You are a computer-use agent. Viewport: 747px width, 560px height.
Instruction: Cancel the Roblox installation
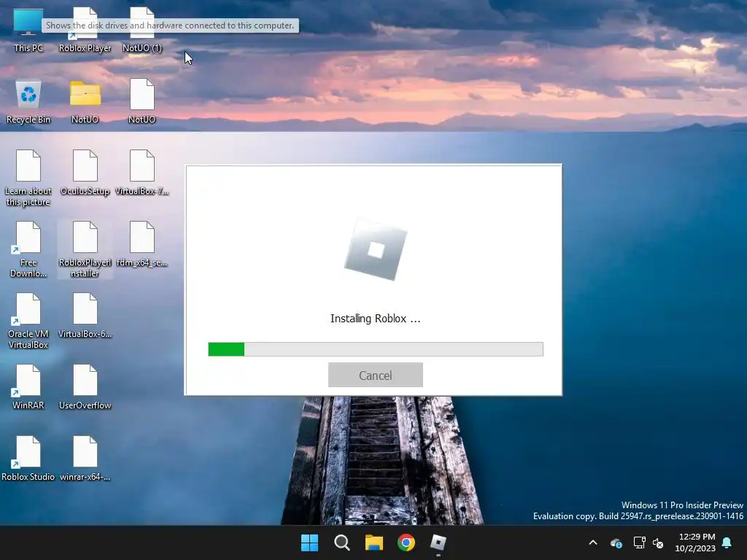pyautogui.click(x=376, y=376)
